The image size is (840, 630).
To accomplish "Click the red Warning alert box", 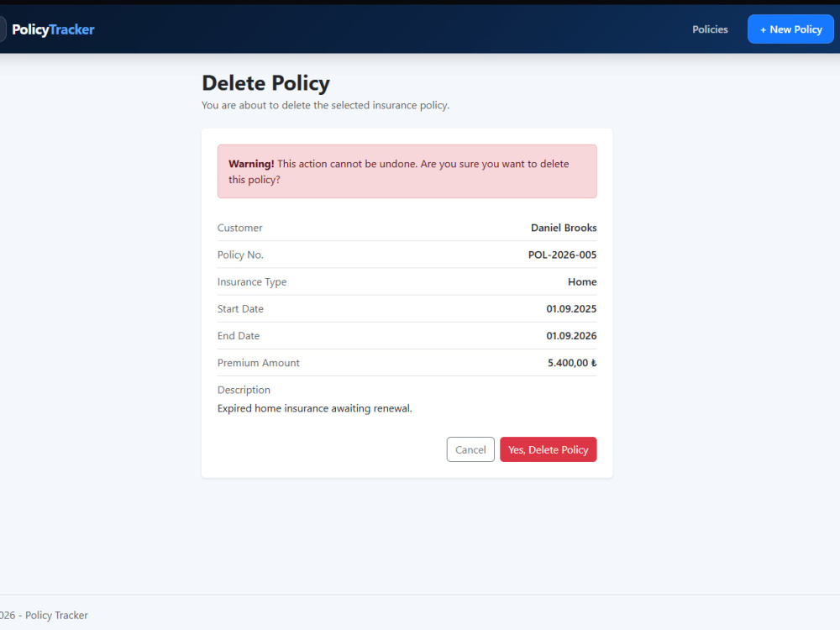I will 407,171.
